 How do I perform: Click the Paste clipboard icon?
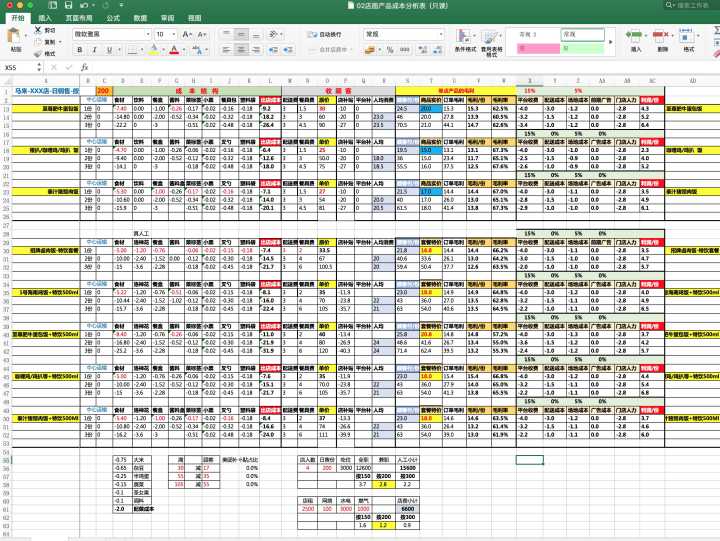point(15,36)
